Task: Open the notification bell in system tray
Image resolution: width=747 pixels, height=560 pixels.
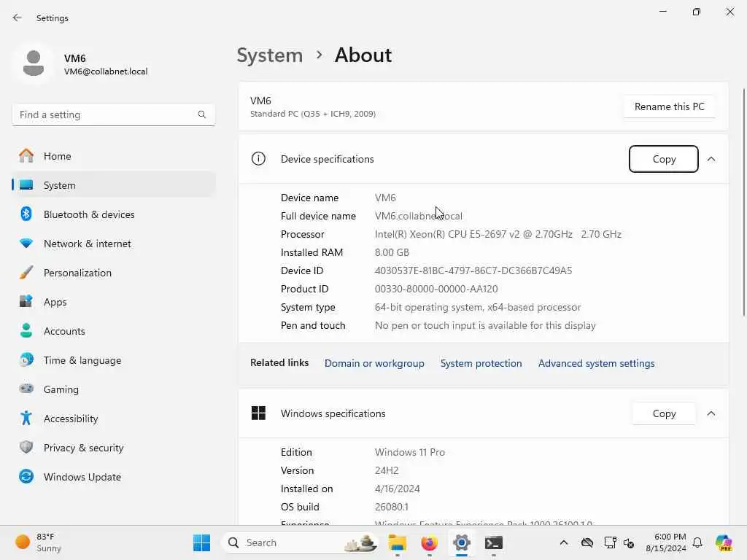Action: click(697, 542)
